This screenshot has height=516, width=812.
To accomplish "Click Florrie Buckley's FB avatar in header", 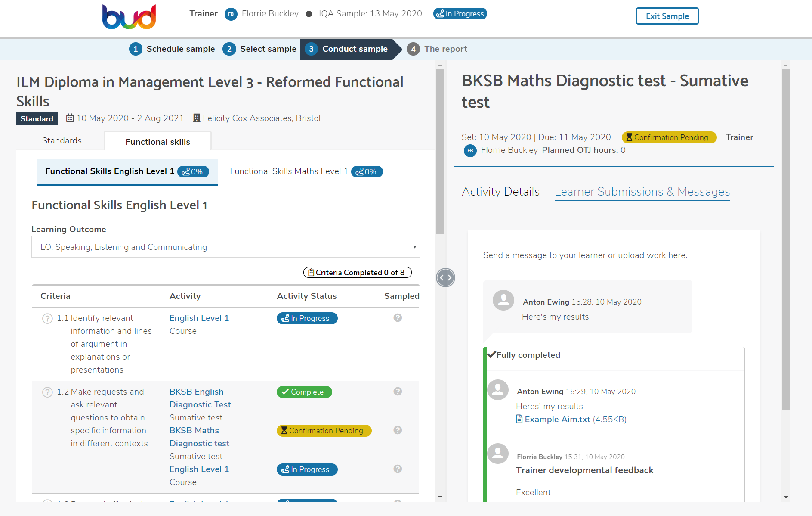I will (231, 14).
